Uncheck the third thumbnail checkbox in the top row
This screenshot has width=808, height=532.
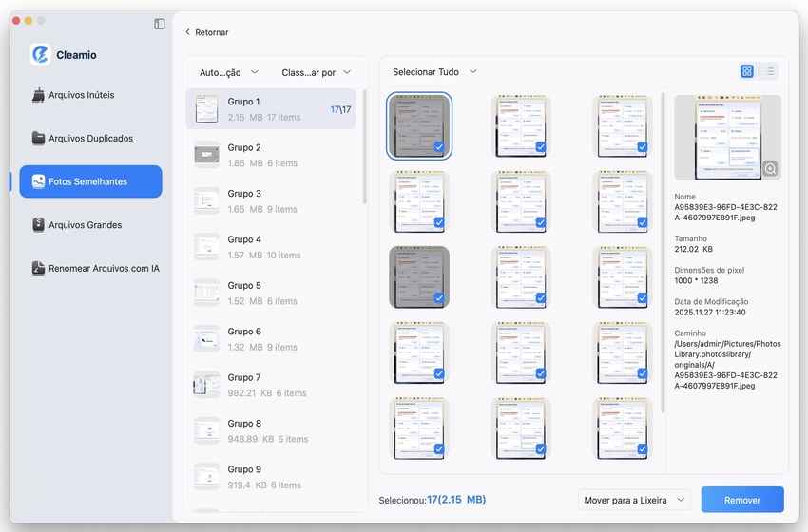(x=643, y=147)
